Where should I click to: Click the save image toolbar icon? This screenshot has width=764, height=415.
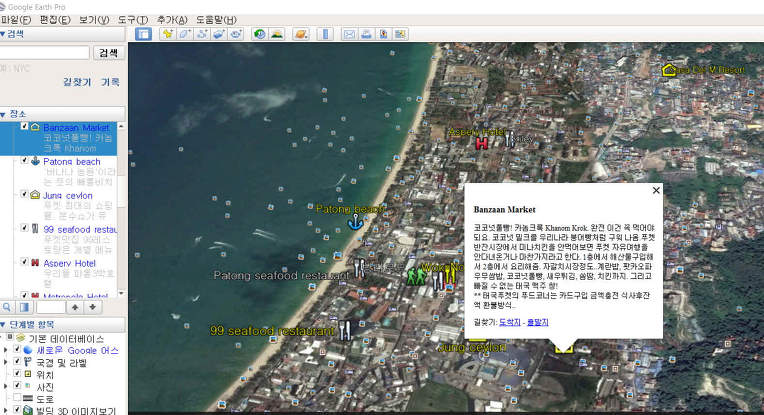[x=383, y=34]
